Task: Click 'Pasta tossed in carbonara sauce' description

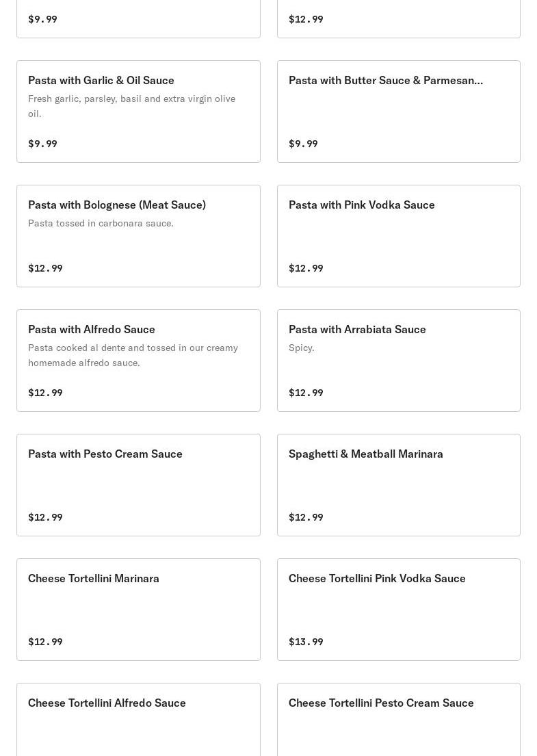Action: pyautogui.click(x=101, y=223)
